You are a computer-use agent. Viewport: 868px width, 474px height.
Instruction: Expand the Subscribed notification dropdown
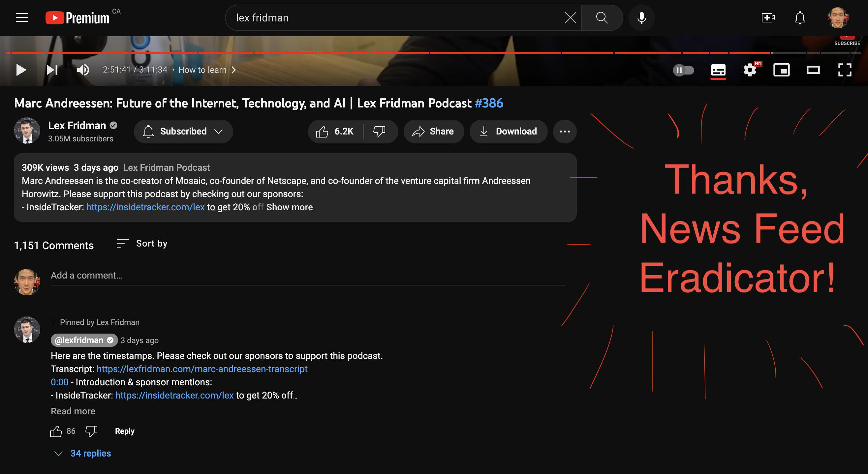pos(183,132)
